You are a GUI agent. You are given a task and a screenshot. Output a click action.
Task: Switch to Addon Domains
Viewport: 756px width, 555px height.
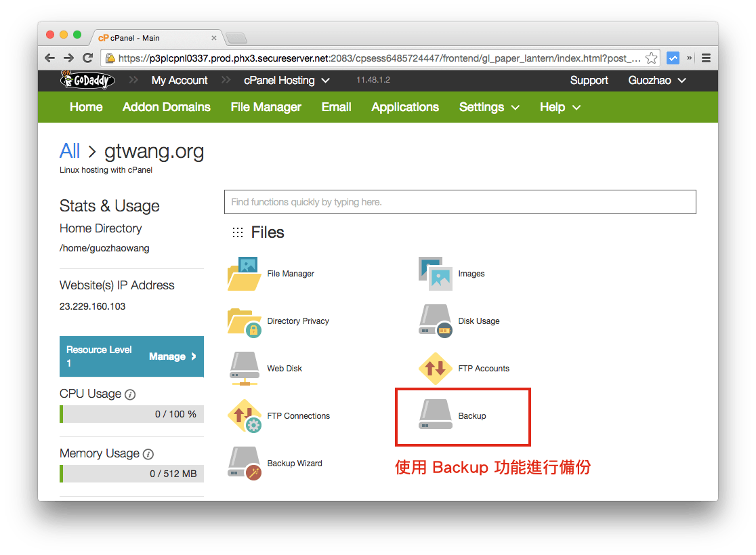coord(166,107)
